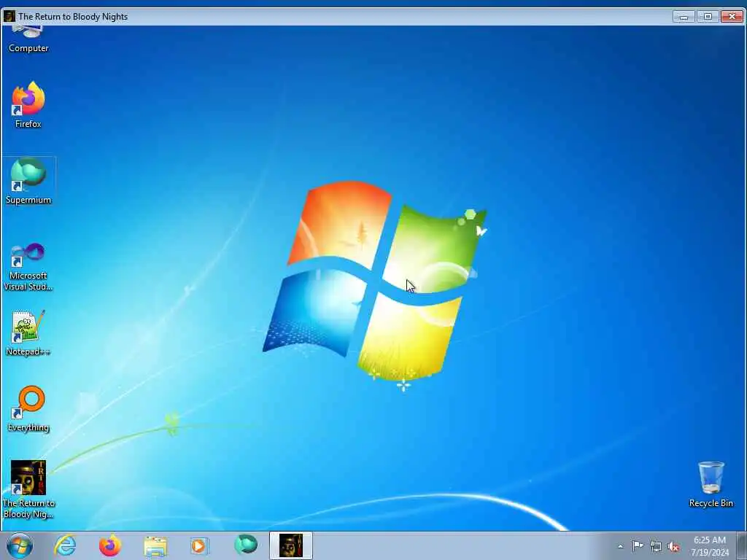Minimize The Return to Bloody Nights window

pos(684,17)
